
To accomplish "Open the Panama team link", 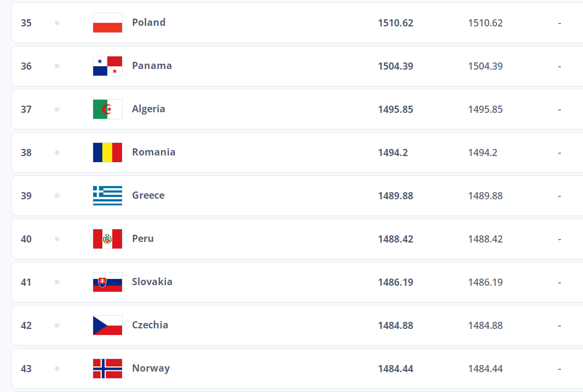I will click(x=151, y=65).
